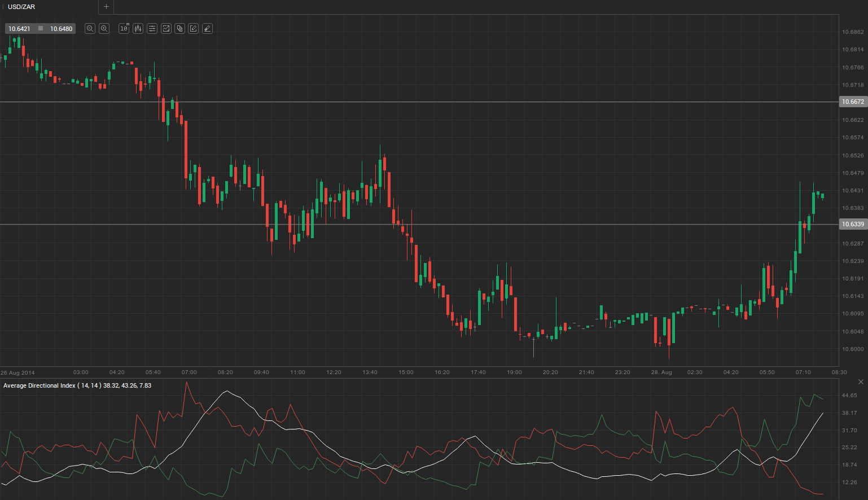
Task: Click the tab drag handle beside USD/ZAR
Action: pyautogui.click(x=3, y=7)
